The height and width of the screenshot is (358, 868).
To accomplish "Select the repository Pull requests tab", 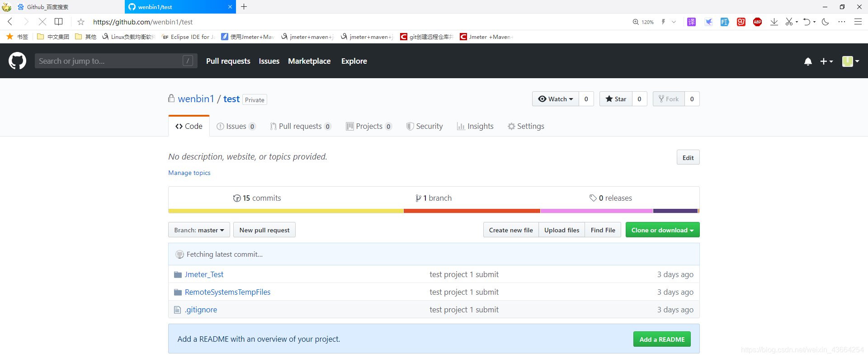I will (301, 126).
